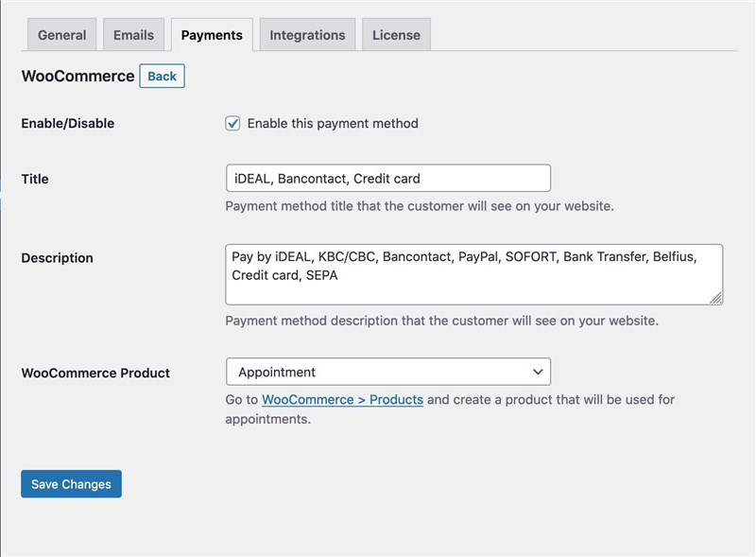This screenshot has width=756, height=557.
Task: Click the 'Payment method description' help text
Action: 441,321
